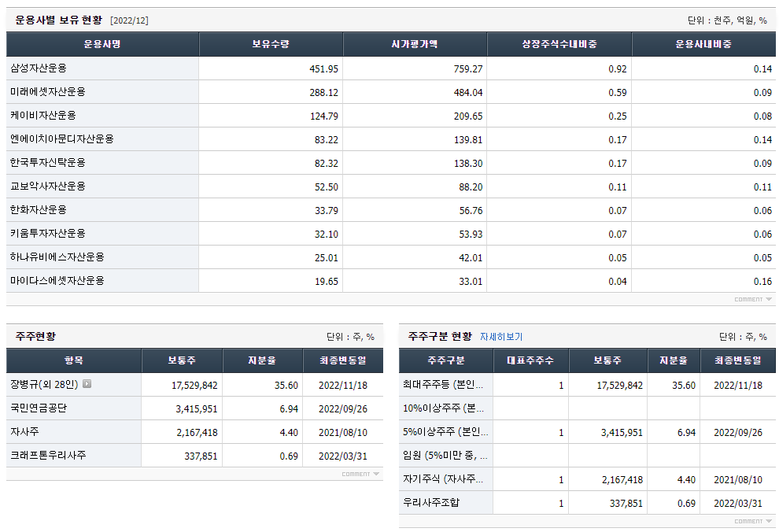Click the 19.65 보유수량 value

[x=326, y=282]
